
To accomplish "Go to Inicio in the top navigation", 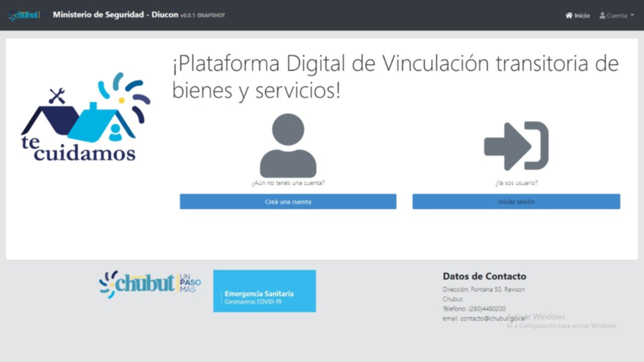I will pyautogui.click(x=582, y=16).
